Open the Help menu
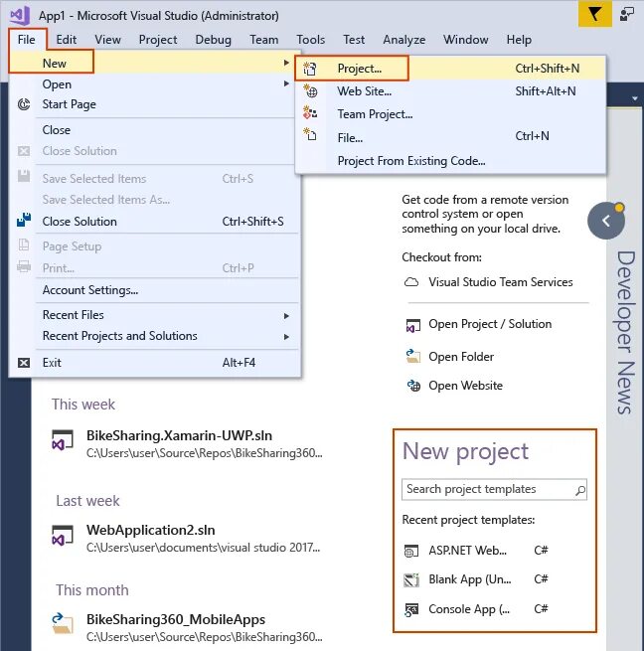 [519, 40]
